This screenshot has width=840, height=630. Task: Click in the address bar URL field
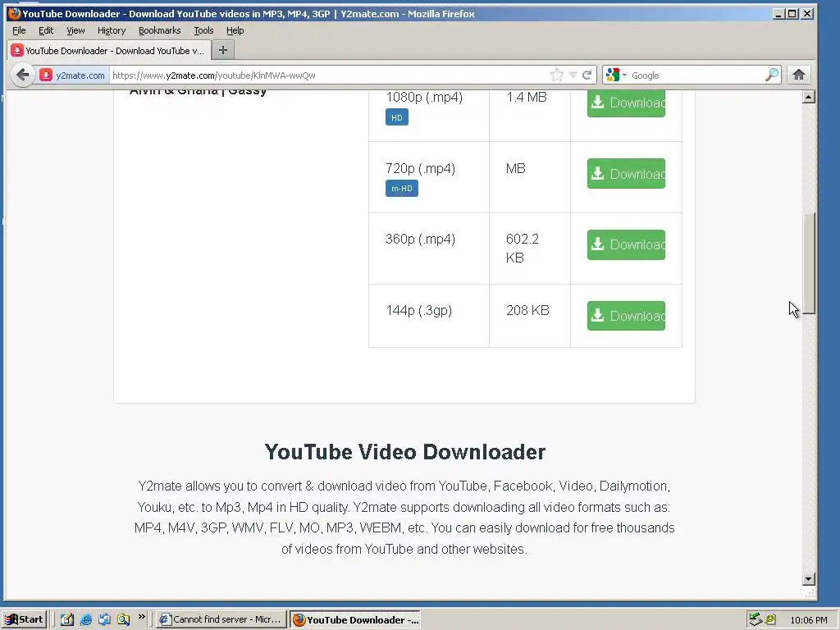click(330, 75)
